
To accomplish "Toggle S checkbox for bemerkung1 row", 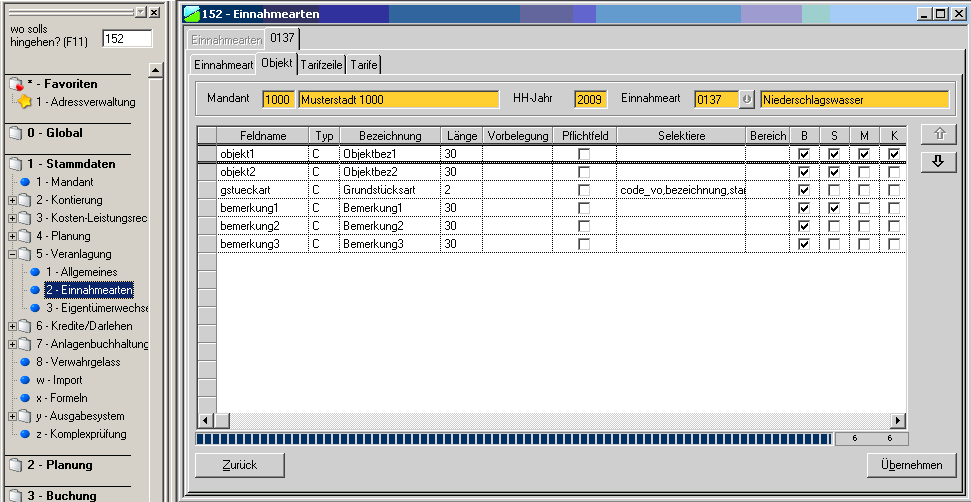I will point(834,208).
